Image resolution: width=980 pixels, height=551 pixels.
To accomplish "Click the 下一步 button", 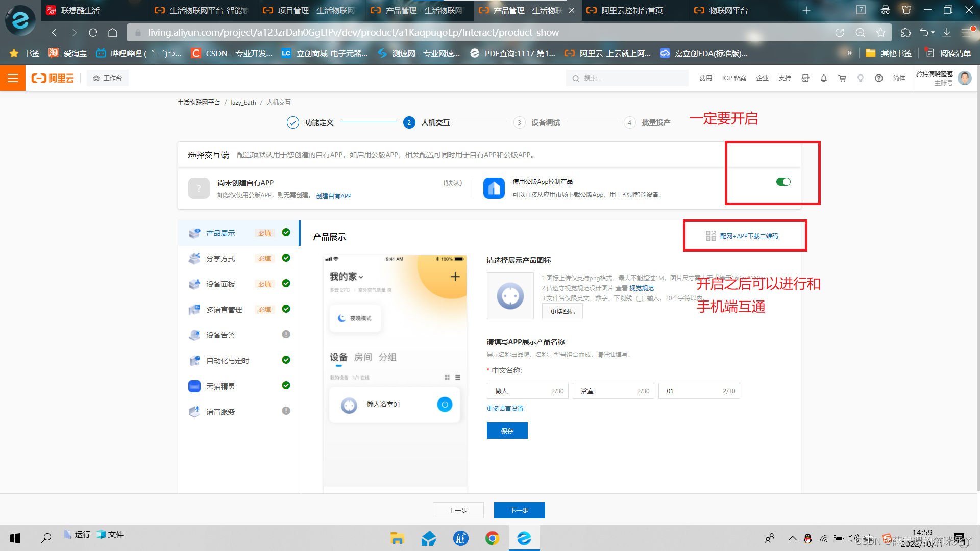I will point(519,510).
